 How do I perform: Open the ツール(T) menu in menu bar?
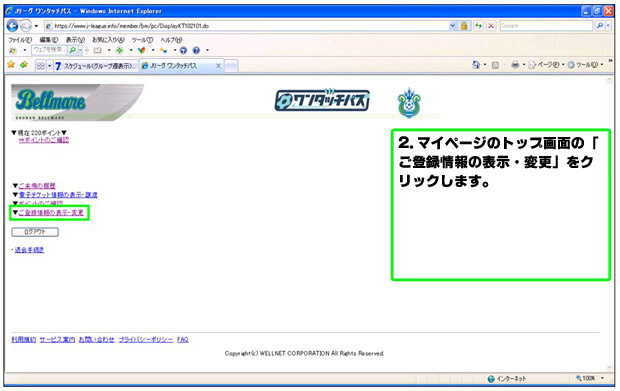[x=142, y=40]
